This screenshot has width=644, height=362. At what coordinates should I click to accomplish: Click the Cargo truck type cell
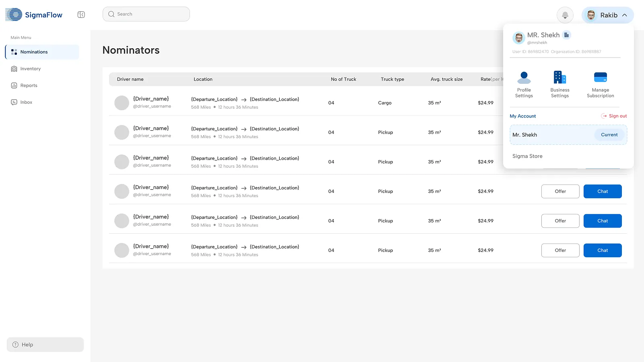pos(385,103)
